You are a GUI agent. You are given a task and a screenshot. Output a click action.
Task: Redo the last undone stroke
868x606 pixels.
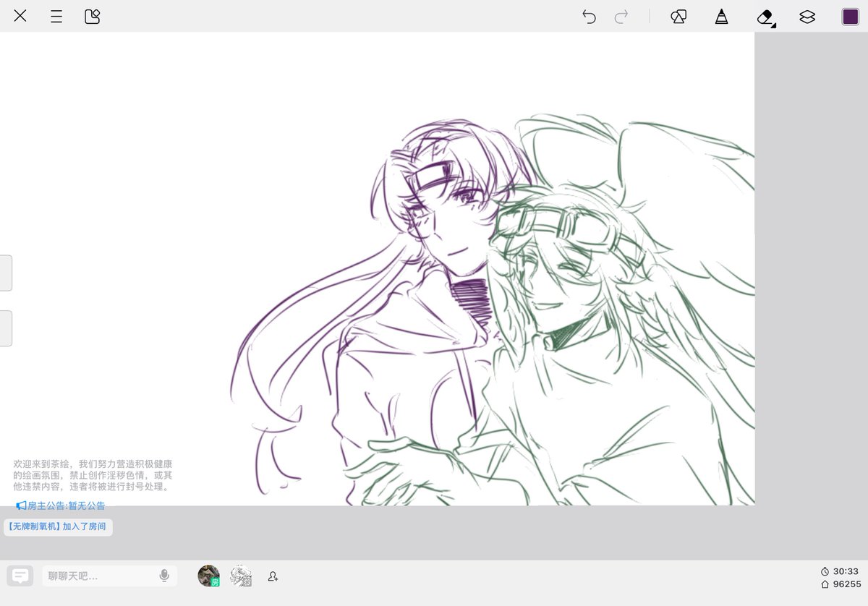[621, 17]
